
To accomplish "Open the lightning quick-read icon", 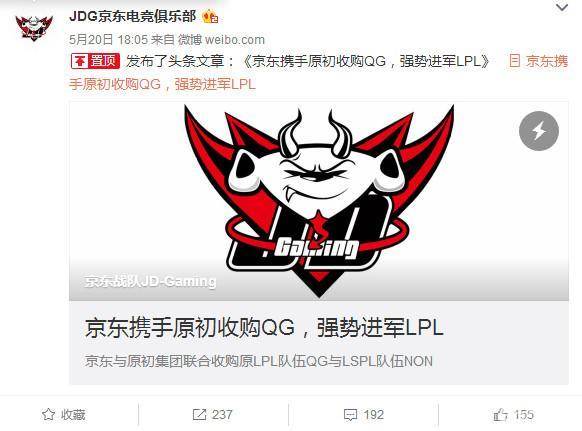I will pos(539,131).
